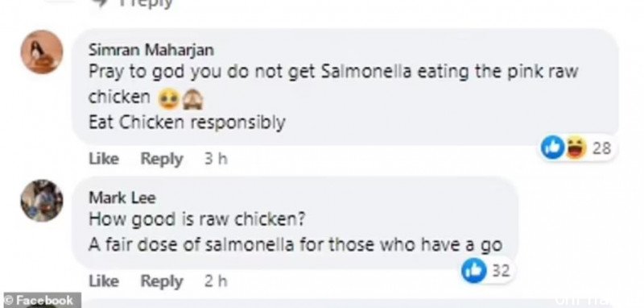
Task: View the 32 likes count
Action: 501,271
